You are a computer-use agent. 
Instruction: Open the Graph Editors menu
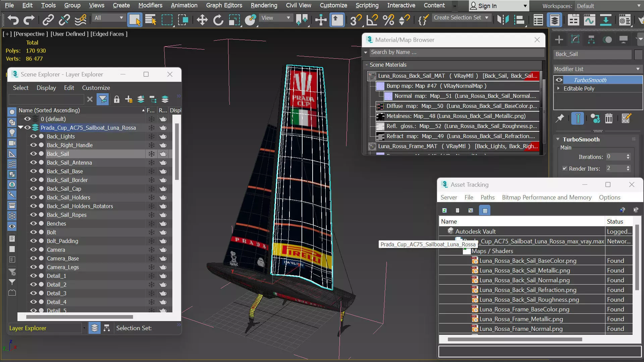pyautogui.click(x=224, y=5)
